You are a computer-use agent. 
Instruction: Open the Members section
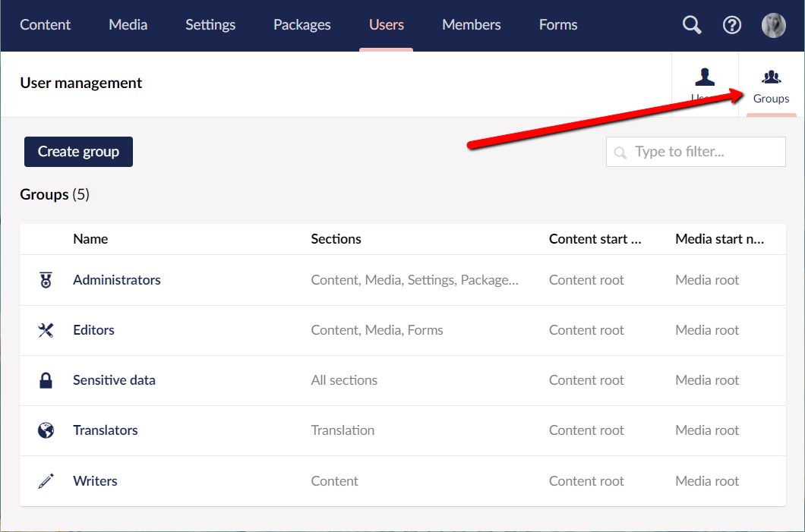coord(472,24)
